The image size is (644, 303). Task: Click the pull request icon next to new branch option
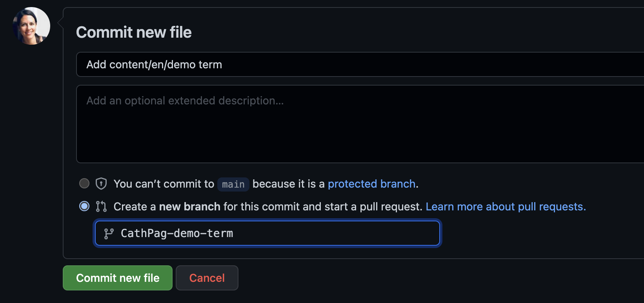tap(101, 206)
